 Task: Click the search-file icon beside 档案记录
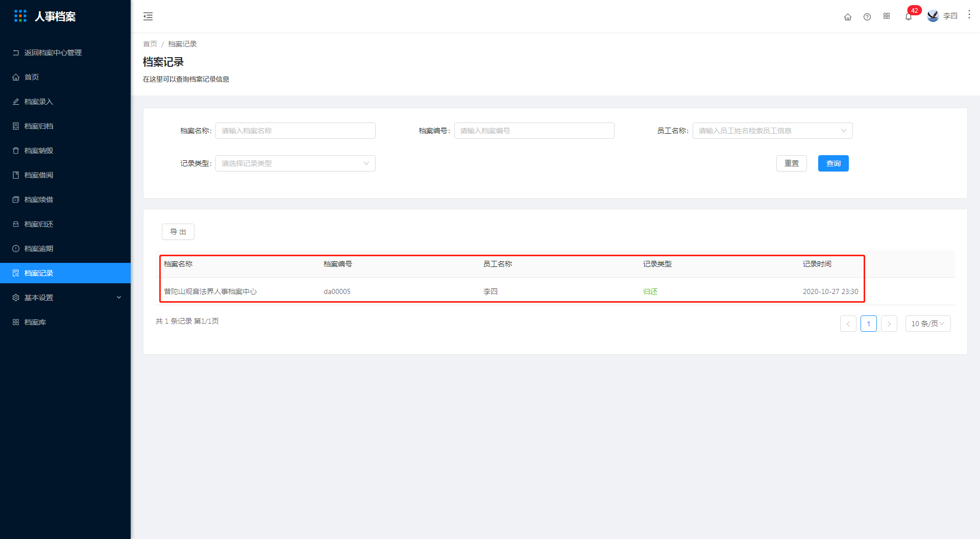(x=16, y=273)
